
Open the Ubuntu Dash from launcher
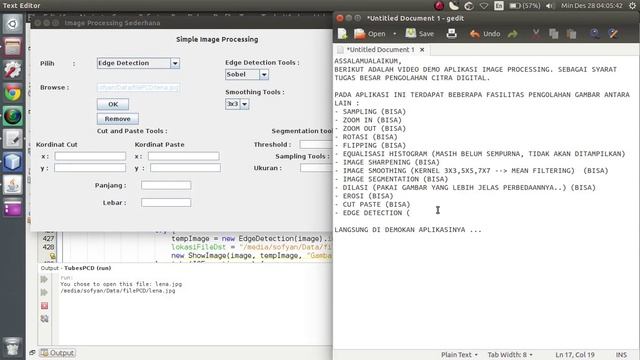point(13,24)
